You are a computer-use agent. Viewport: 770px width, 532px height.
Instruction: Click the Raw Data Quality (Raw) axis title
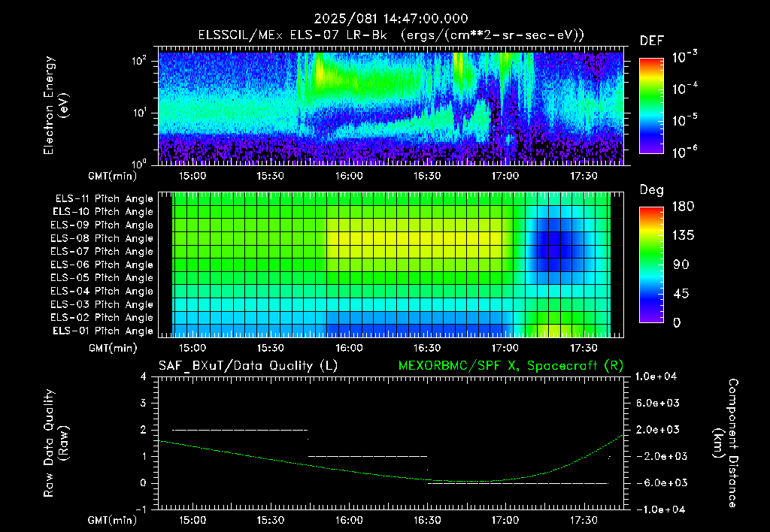point(56,443)
